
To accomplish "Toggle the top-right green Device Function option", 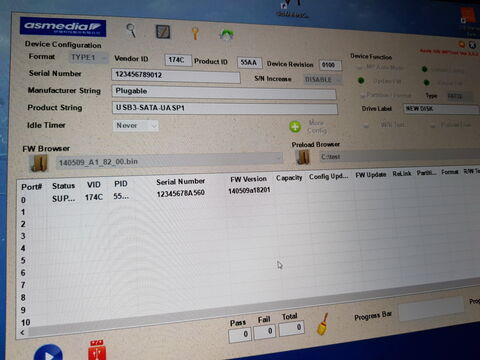I will [424, 69].
